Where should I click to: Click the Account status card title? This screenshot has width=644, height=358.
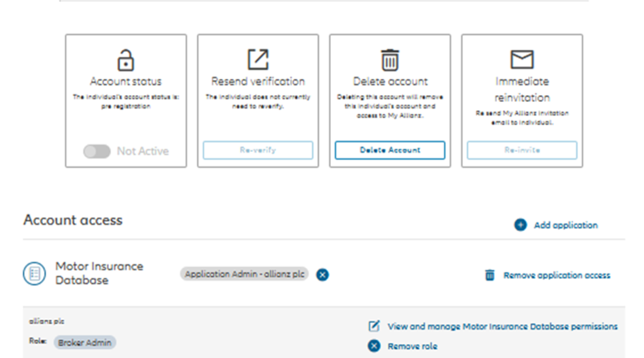126,81
